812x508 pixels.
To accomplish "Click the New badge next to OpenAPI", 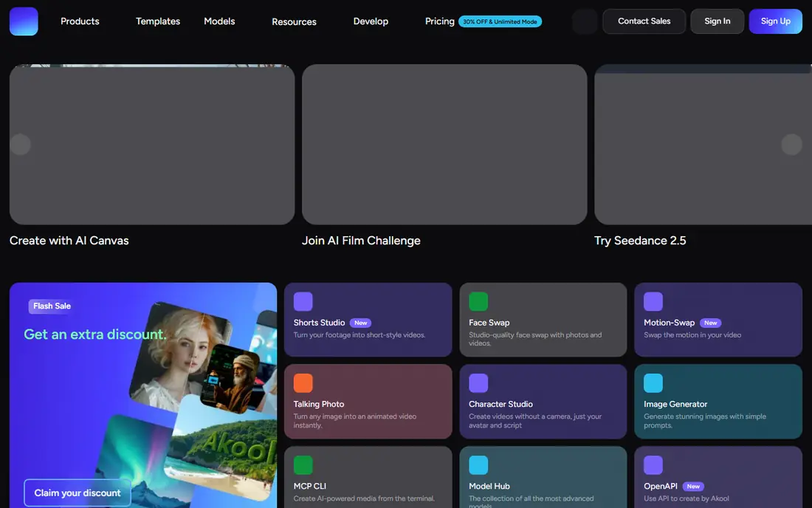I will coord(693,487).
